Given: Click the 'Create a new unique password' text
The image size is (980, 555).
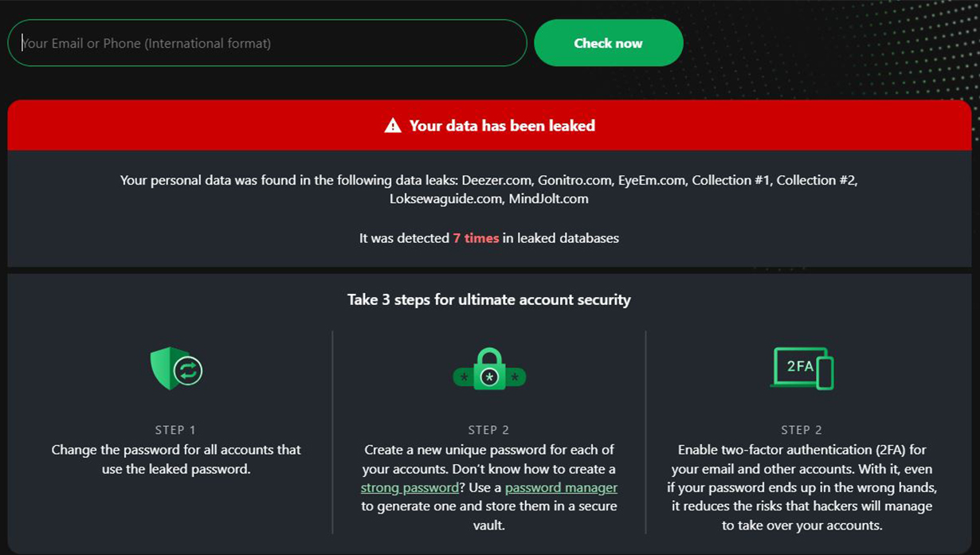Looking at the screenshot, I should 488,450.
